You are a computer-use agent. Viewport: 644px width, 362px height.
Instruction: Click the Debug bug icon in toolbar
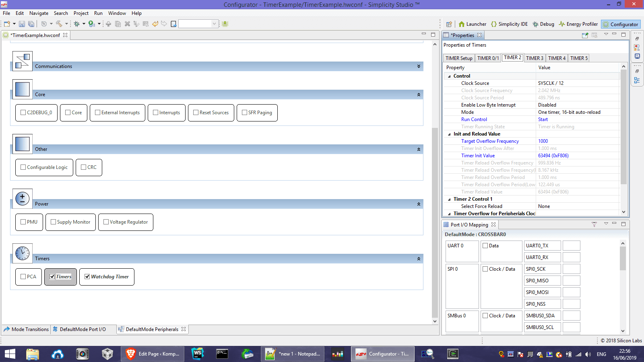[76, 24]
